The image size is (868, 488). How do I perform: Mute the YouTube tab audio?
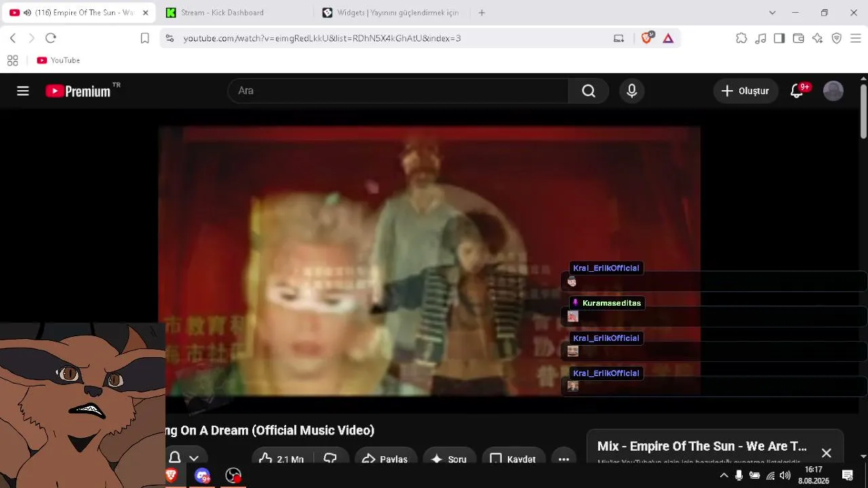(27, 13)
